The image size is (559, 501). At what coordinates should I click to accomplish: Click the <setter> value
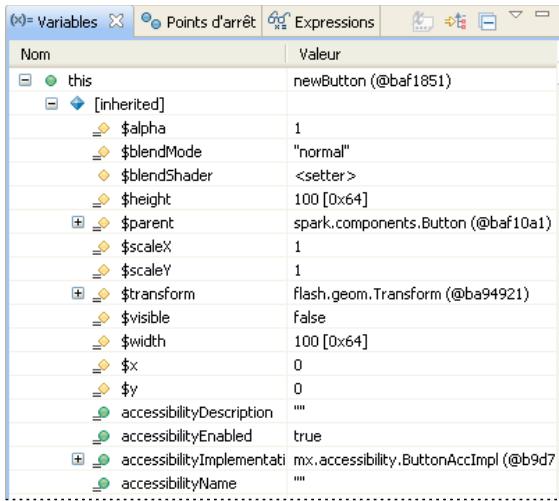click(x=325, y=175)
